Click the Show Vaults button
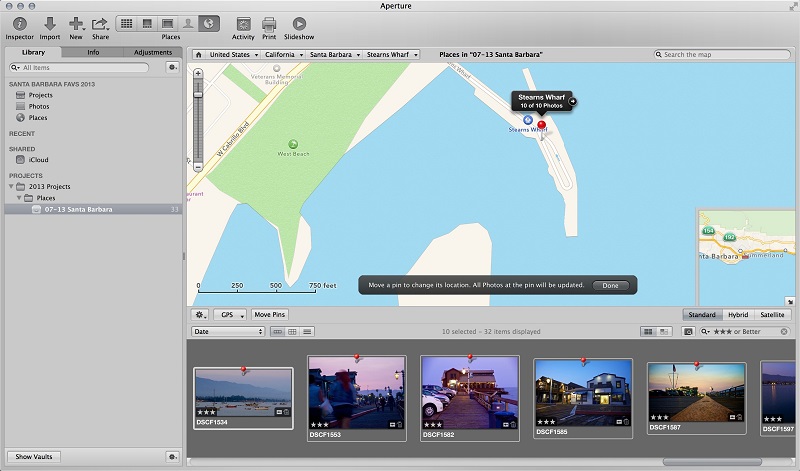Image resolution: width=800 pixels, height=471 pixels. pos(34,457)
